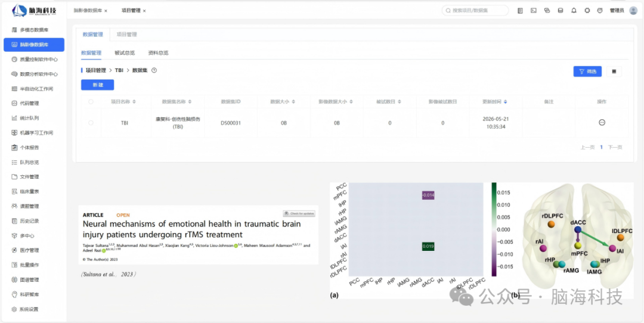Close the 项目管理 top page tab

[144, 11]
